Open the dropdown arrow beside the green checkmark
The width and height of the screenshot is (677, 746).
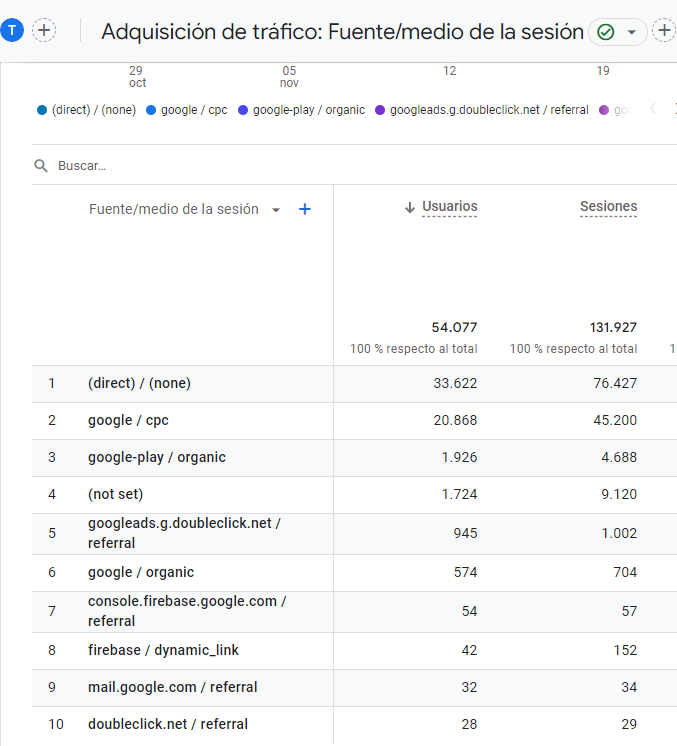tap(631, 32)
